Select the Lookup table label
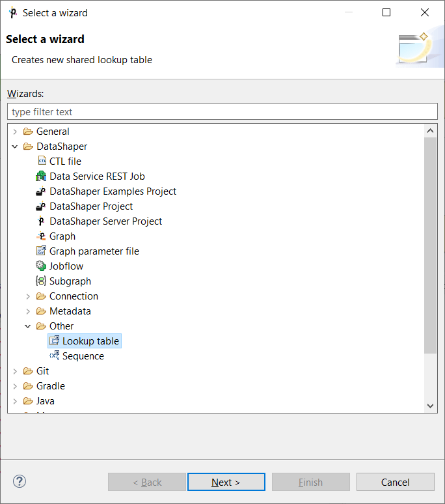The width and height of the screenshot is (445, 504). (x=91, y=341)
